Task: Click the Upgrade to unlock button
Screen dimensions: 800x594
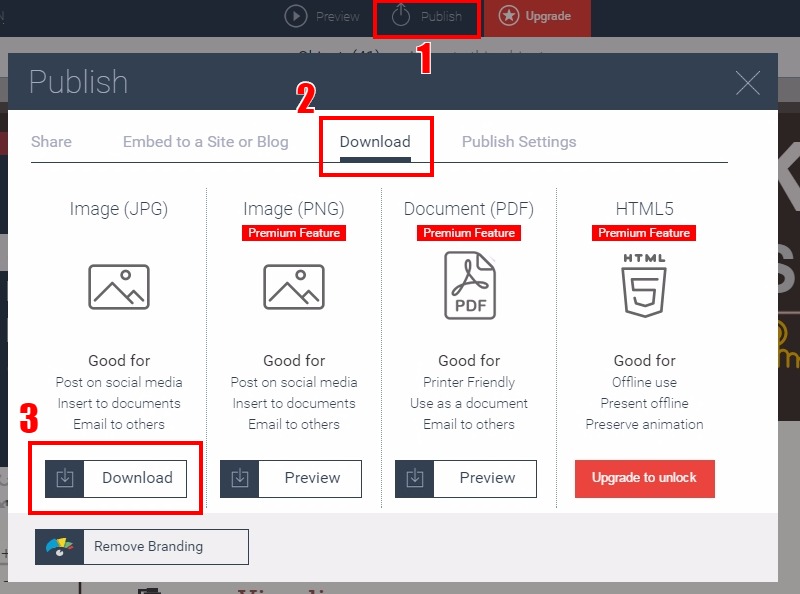Action: tap(644, 479)
